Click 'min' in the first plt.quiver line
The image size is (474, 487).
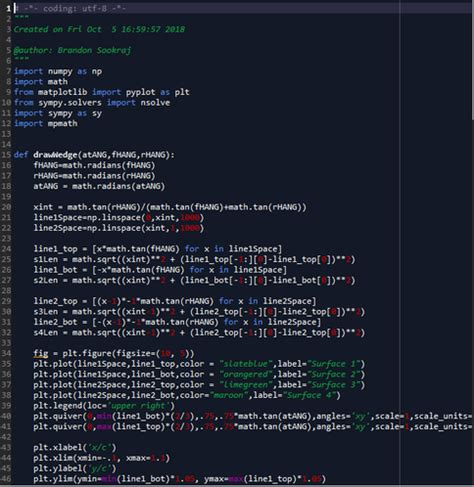click(x=104, y=416)
